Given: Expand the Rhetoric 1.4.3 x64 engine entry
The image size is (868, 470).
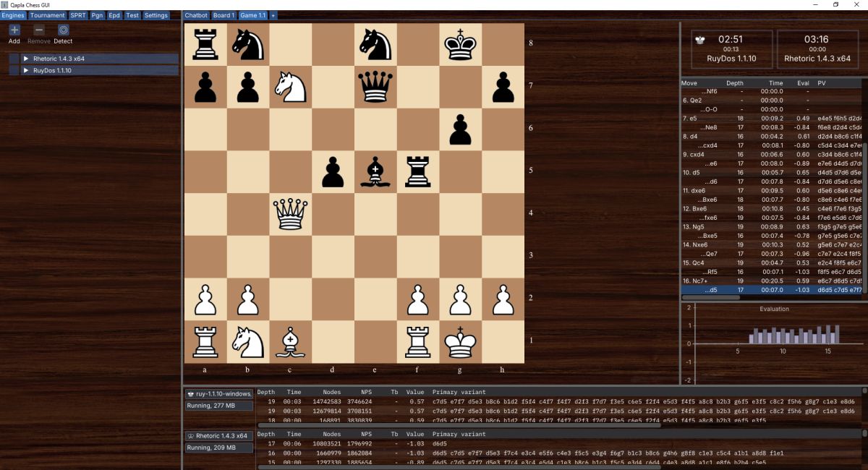Looking at the screenshot, I should point(26,59).
